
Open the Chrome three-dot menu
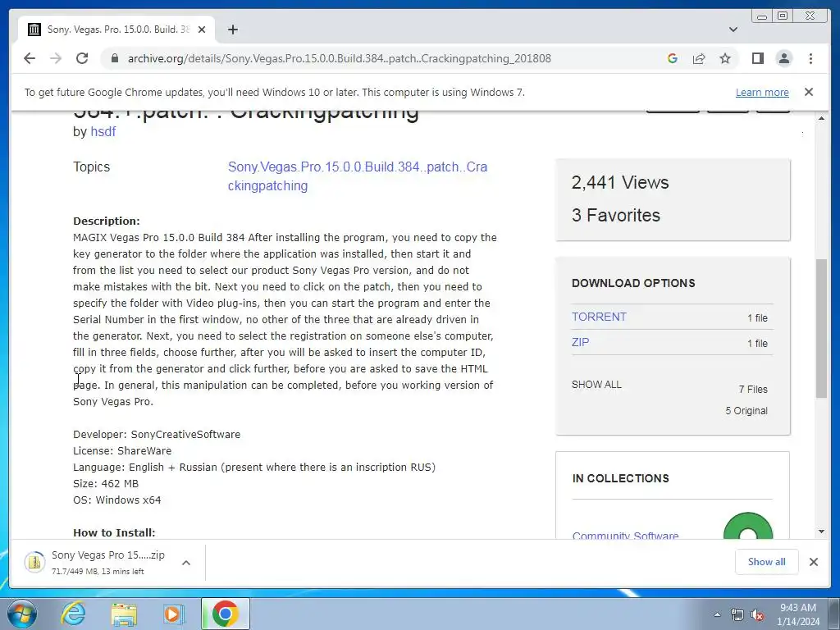click(810, 58)
